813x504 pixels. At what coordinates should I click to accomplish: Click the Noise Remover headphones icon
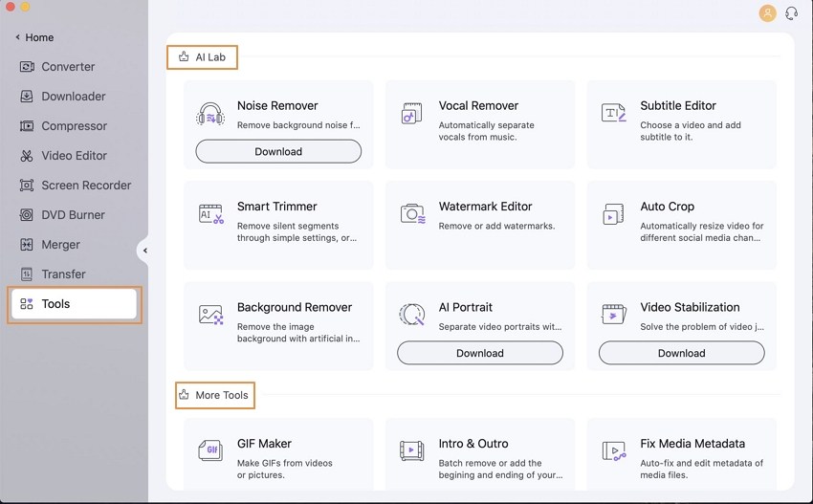click(x=210, y=114)
